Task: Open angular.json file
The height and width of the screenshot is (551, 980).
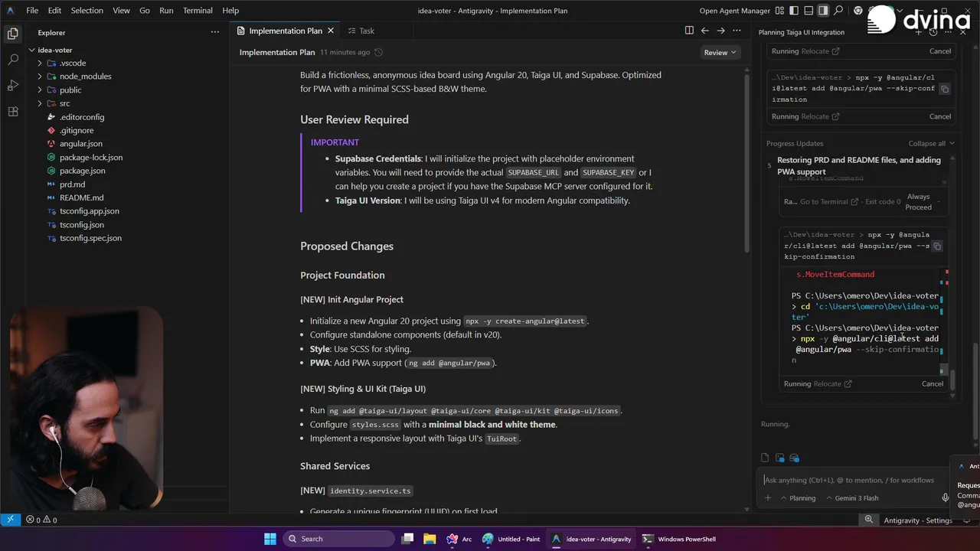Action: tap(80, 144)
